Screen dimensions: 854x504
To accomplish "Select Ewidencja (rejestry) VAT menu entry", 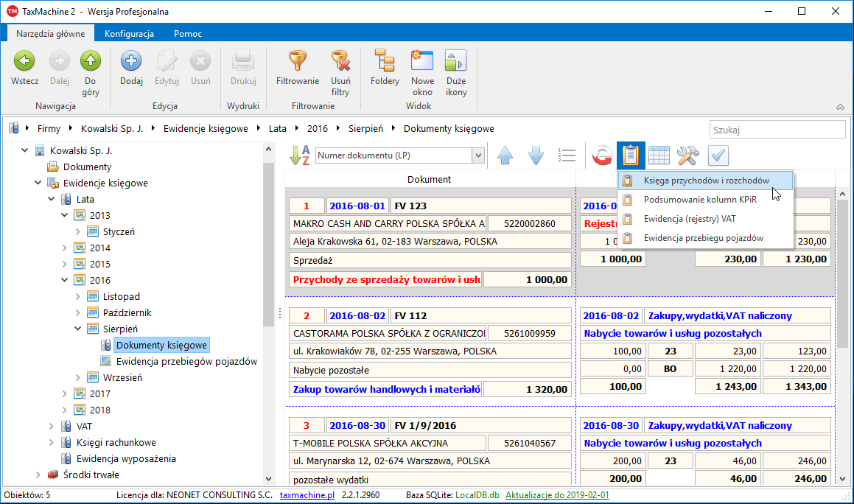I will click(689, 219).
